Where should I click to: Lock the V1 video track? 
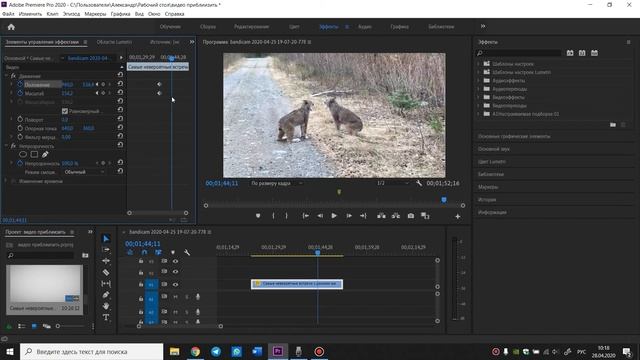[141, 284]
